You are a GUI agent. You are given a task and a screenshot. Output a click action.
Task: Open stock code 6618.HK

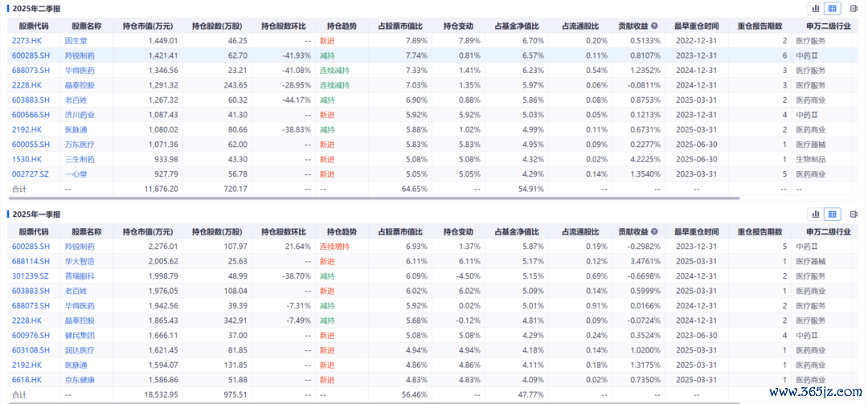26,380
